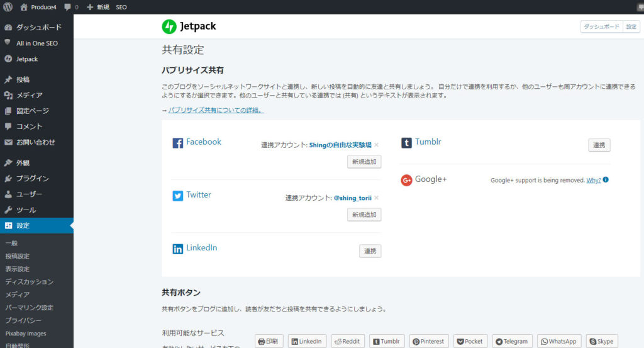The height and width of the screenshot is (348, 644).
Task: Open Pixabay Images submenu
Action: point(25,333)
